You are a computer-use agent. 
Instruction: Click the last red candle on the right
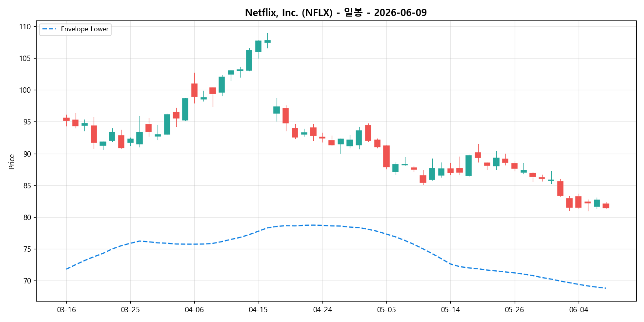(605, 206)
